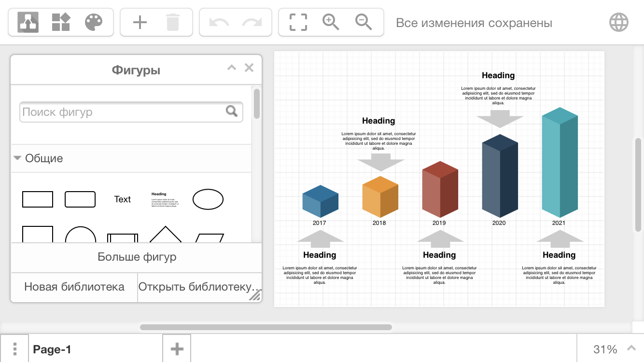Click the Поиск фигур search field
Viewport: 644px width, 362px height.
pyautogui.click(x=123, y=112)
